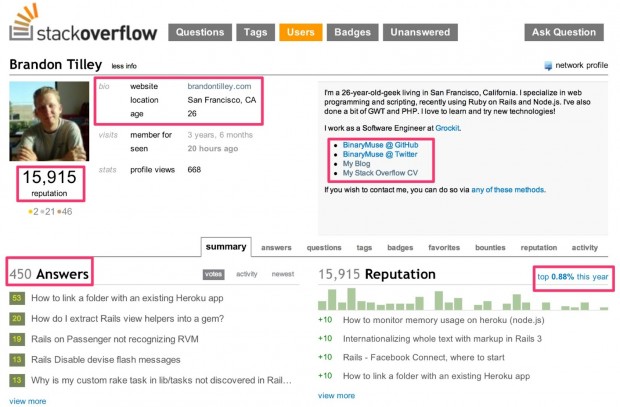Click the 450 Answers heading

click(x=49, y=274)
